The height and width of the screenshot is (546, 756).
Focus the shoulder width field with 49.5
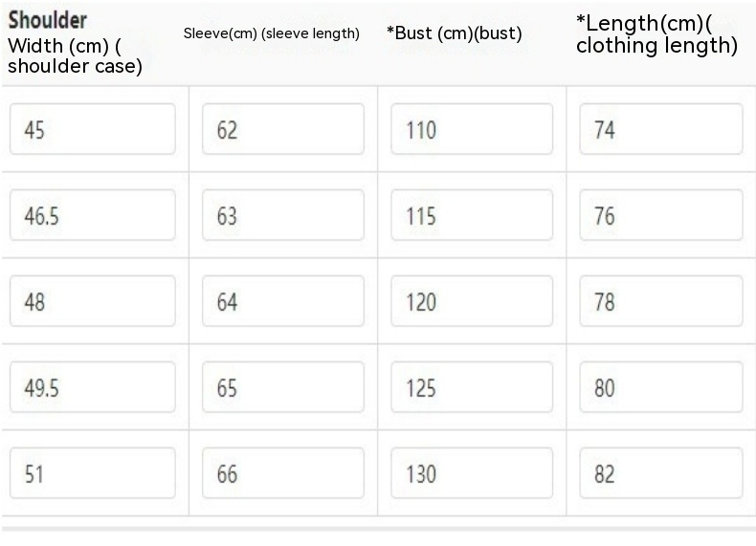93,387
